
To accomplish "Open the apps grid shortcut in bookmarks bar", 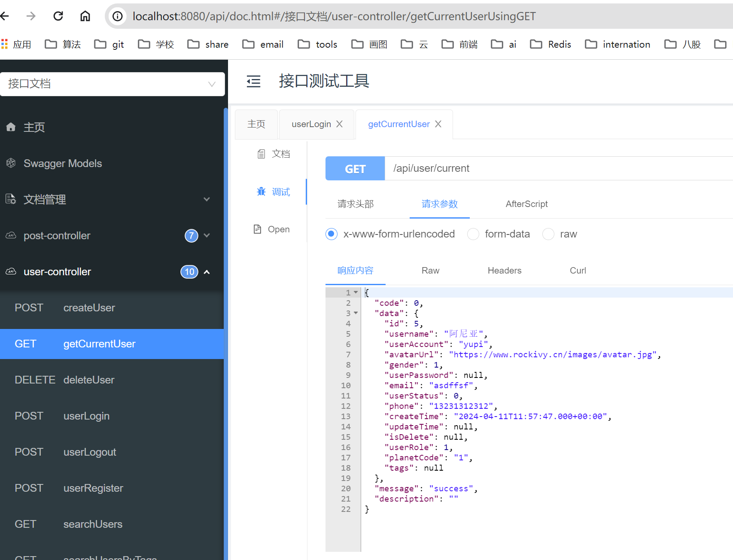I will tap(16, 44).
